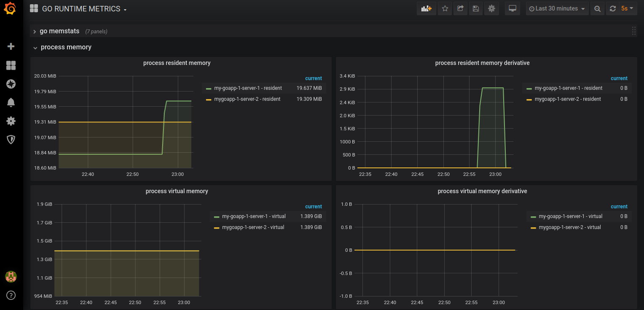Open process virtual memory derivative panel title menu
The height and width of the screenshot is (310, 644).
click(482, 191)
